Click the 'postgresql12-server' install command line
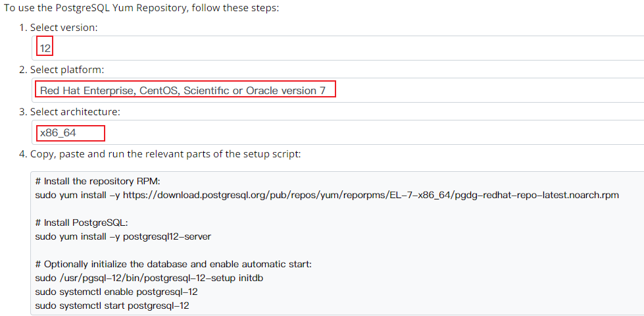The height and width of the screenshot is (316, 644). click(123, 236)
